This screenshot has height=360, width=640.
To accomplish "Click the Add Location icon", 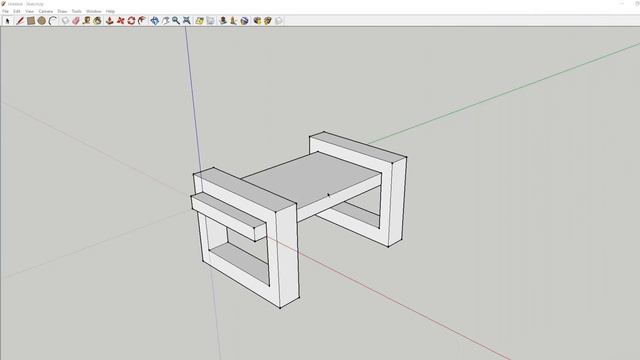I will (199, 20).
